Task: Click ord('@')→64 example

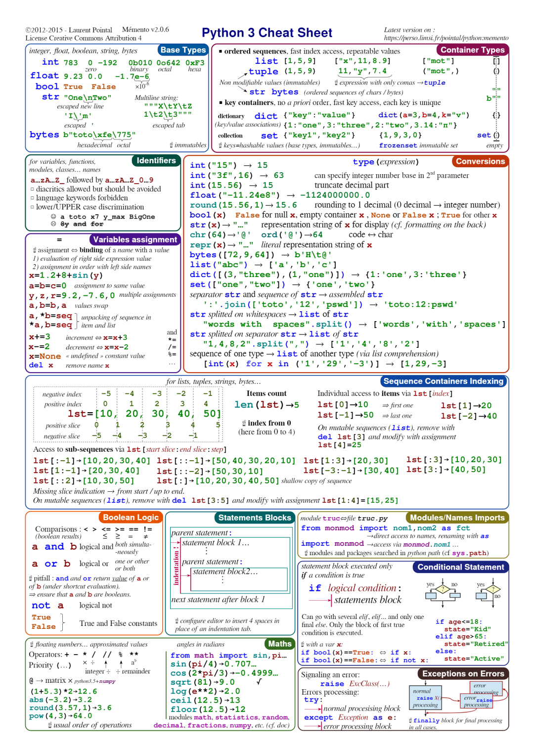Action: [x=292, y=235]
